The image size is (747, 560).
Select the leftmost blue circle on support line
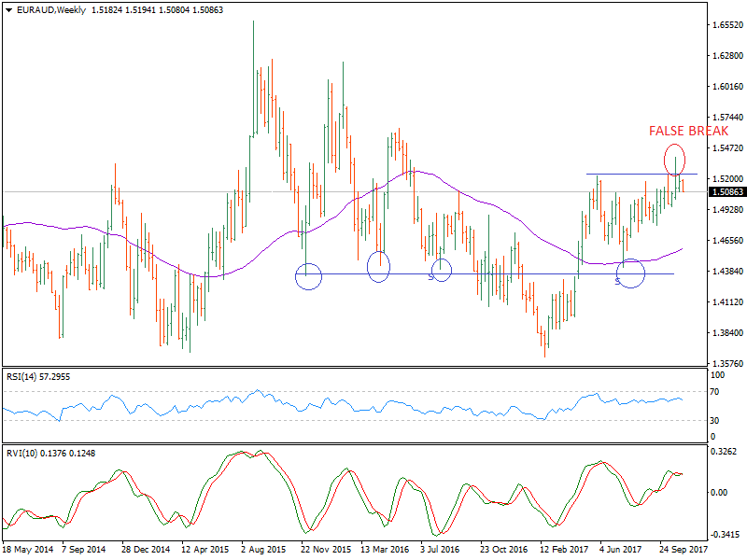(309, 276)
